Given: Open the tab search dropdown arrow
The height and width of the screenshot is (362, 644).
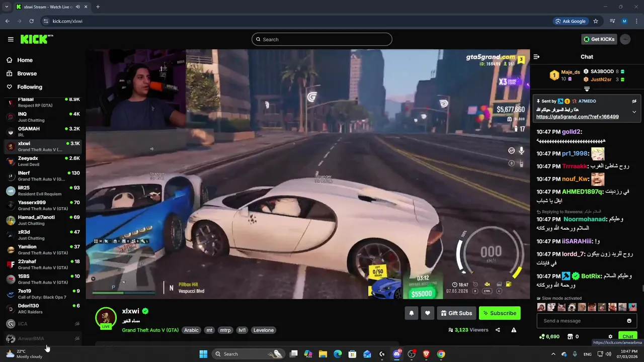Looking at the screenshot, I should pyautogui.click(x=7, y=7).
